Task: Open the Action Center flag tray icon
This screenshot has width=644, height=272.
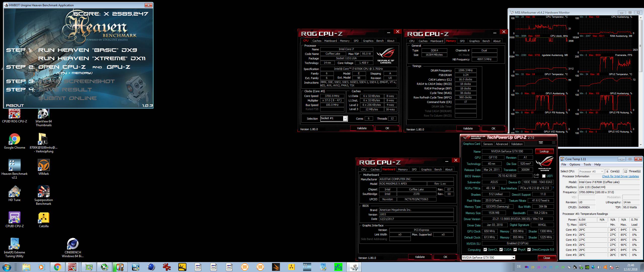Action: point(611,267)
